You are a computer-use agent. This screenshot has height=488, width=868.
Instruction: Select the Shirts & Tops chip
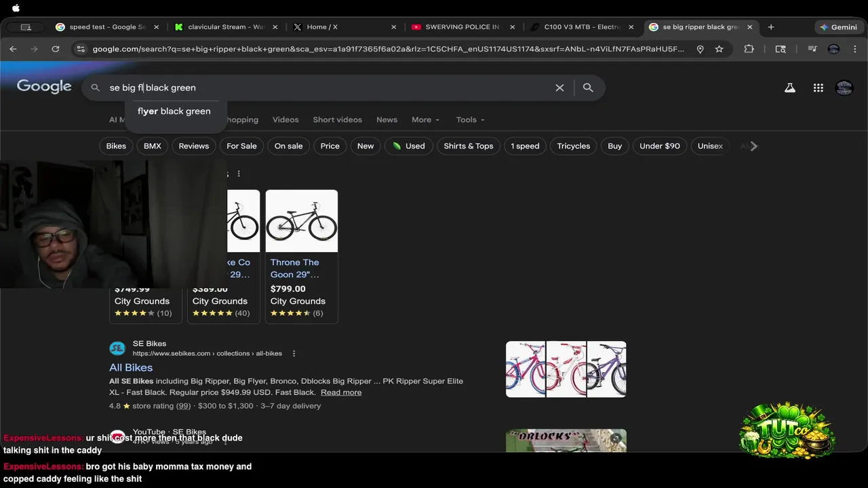pos(469,146)
